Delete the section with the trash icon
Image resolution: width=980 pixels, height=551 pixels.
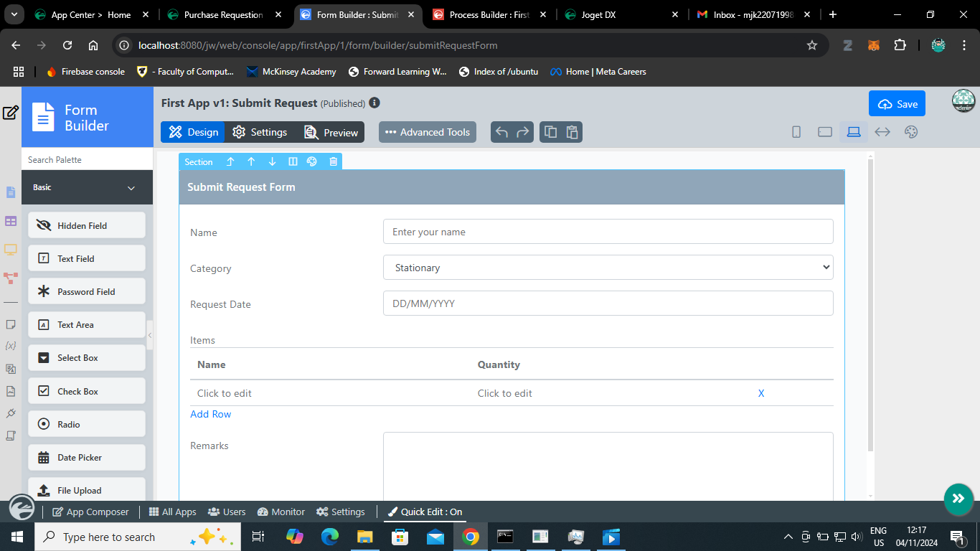click(334, 161)
